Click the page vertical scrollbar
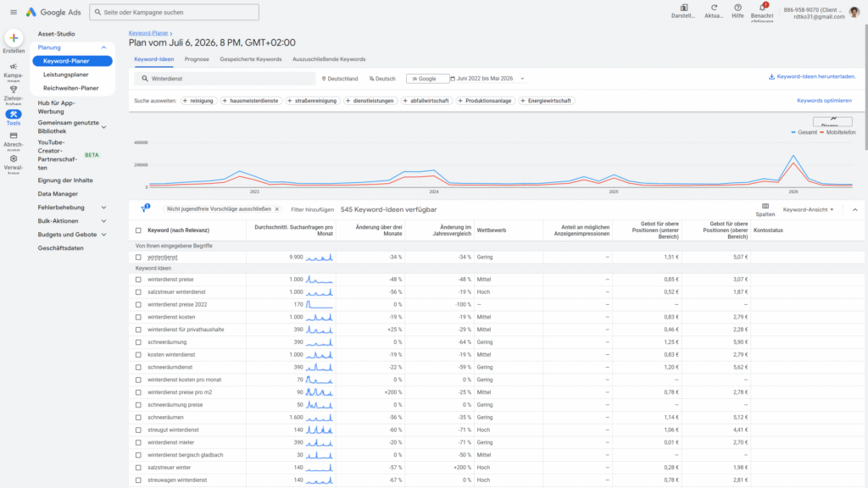Viewport: 868px width, 488px height. point(865,88)
